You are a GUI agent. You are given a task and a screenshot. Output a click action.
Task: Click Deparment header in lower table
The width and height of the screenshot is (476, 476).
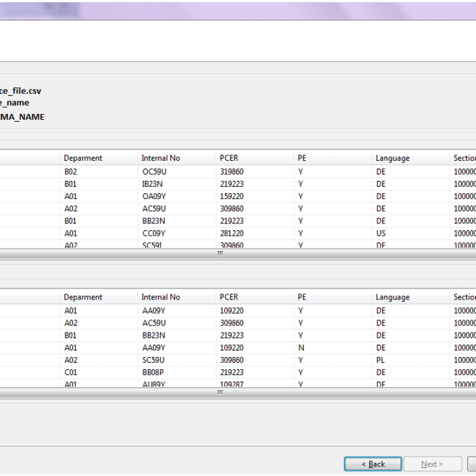click(x=99, y=297)
